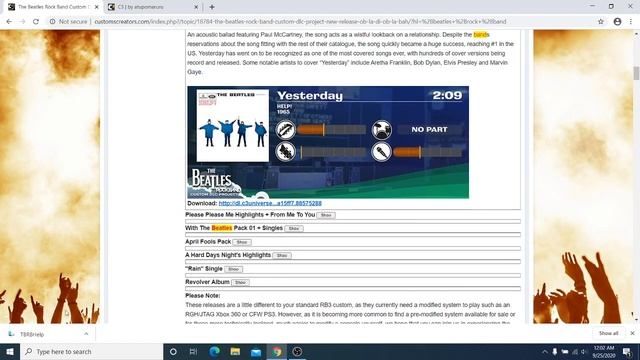Show all downloads
This screenshot has height=360, width=640.
pos(608,333)
